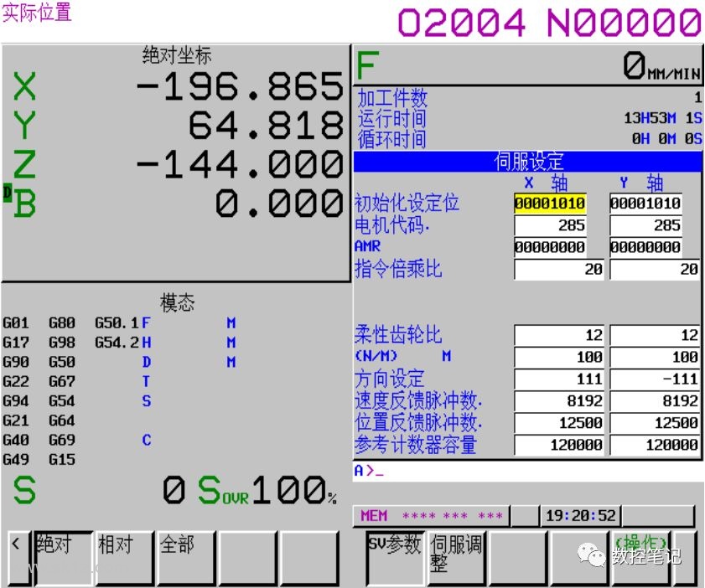
Task: Click the B absolute coordinate 0.000
Action: [x=279, y=203]
